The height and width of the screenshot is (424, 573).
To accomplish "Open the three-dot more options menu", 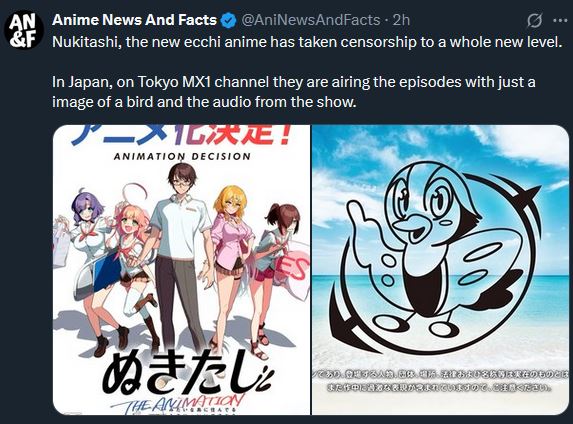I will coord(560,20).
